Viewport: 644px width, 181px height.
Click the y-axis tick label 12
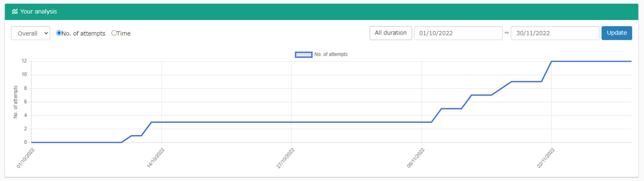[24, 61]
